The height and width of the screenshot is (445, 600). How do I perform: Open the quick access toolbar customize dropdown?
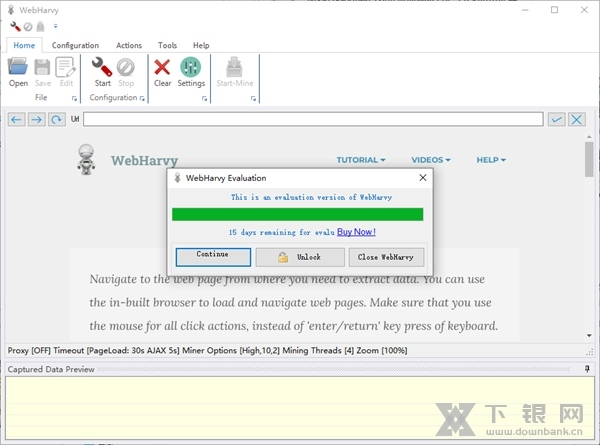[x=55, y=26]
